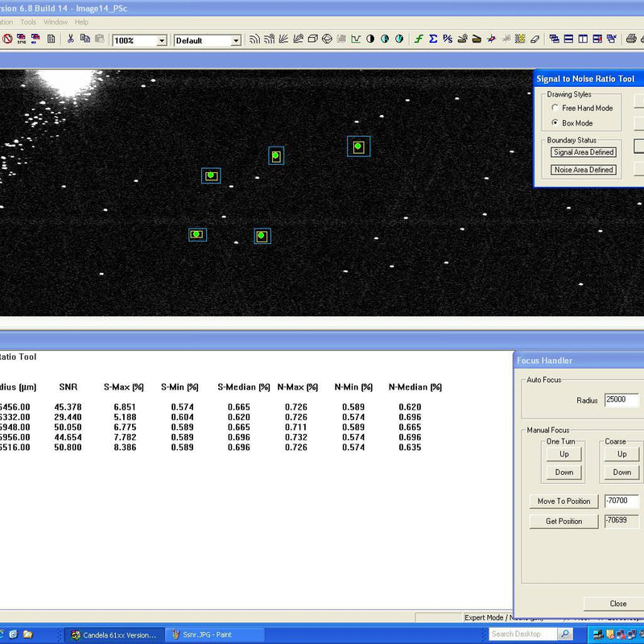Click the One Turn Up button
The width and height of the screenshot is (644, 644).
[x=564, y=454]
